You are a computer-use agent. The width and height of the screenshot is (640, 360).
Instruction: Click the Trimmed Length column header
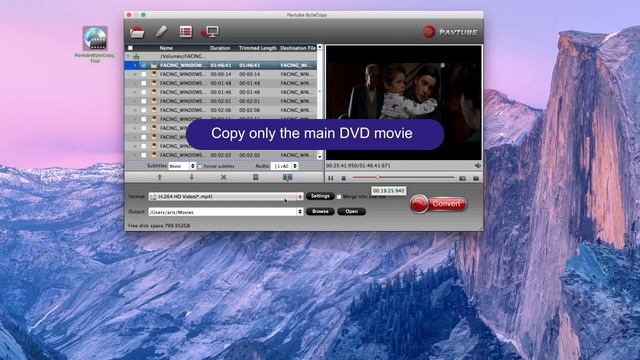(x=258, y=48)
